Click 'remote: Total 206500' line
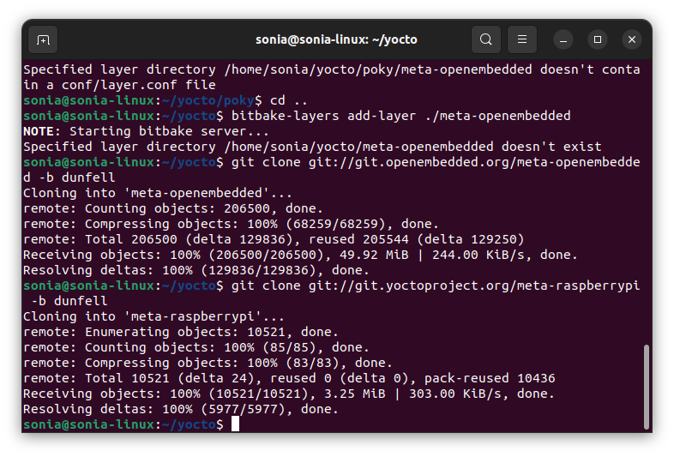This screenshot has height=457, width=674. point(273,239)
